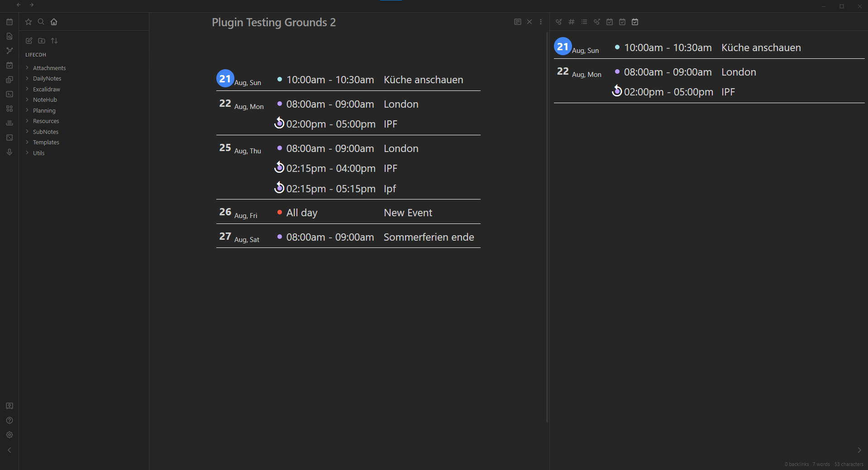Collapse the right sidebar with the arrow
Image resolution: width=868 pixels, height=470 pixels.
pos(859,450)
